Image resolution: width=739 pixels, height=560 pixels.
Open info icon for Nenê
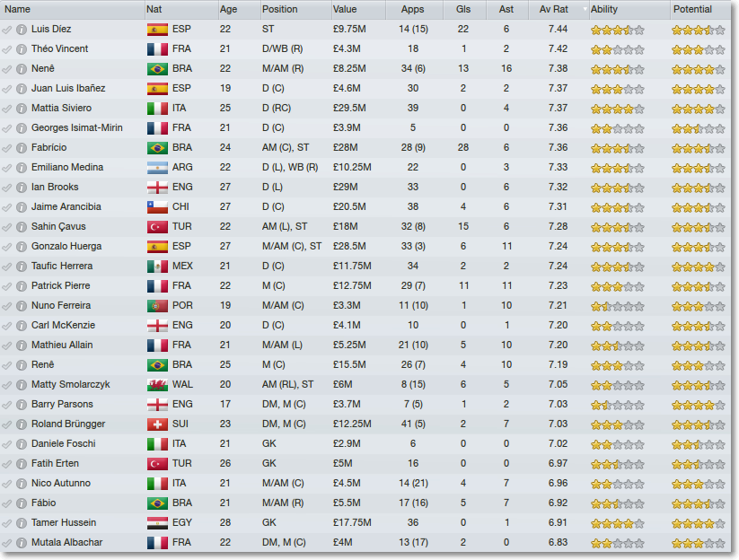[x=22, y=69]
